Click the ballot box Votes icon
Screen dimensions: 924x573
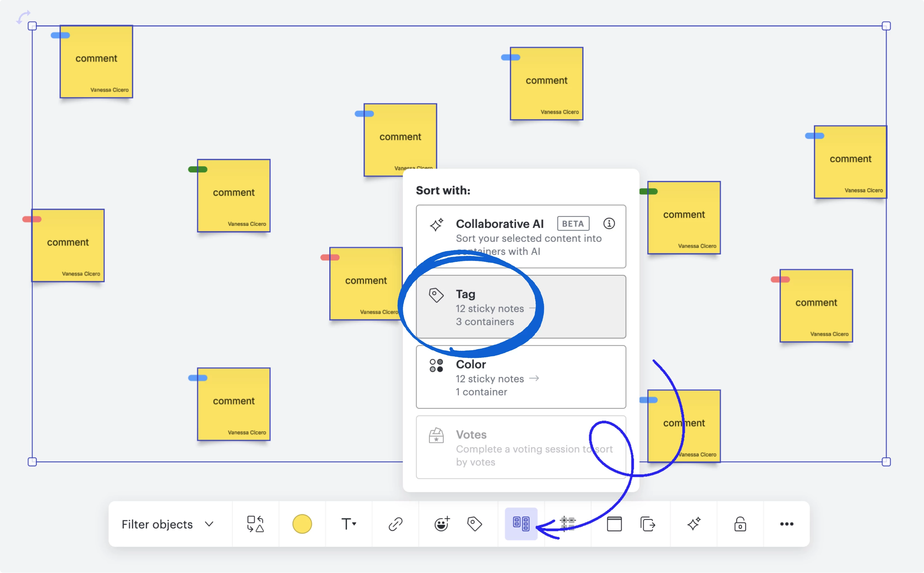436,435
